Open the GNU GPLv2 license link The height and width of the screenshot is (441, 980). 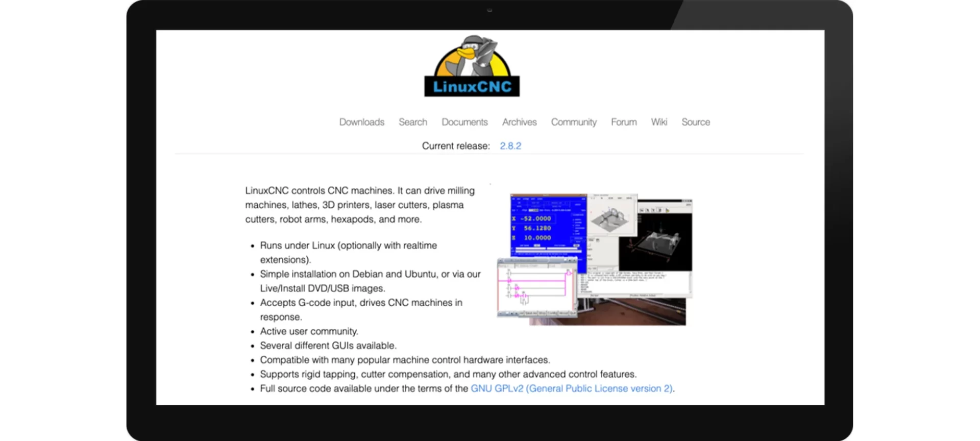point(571,388)
